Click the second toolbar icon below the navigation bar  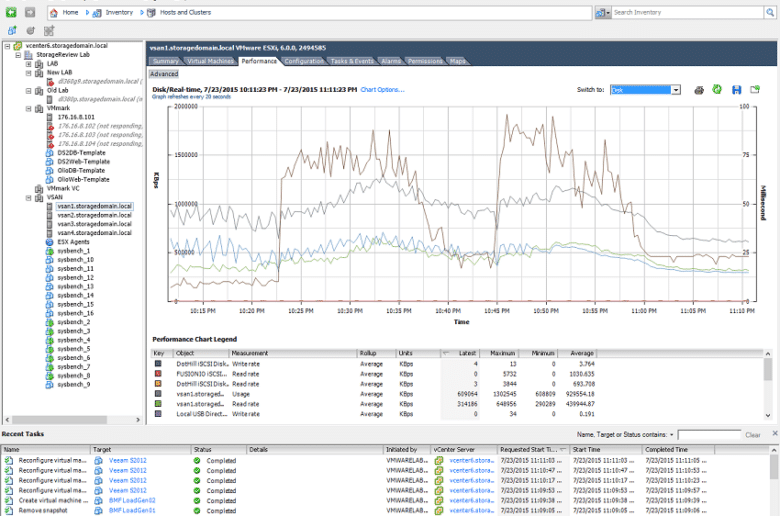tap(30, 31)
